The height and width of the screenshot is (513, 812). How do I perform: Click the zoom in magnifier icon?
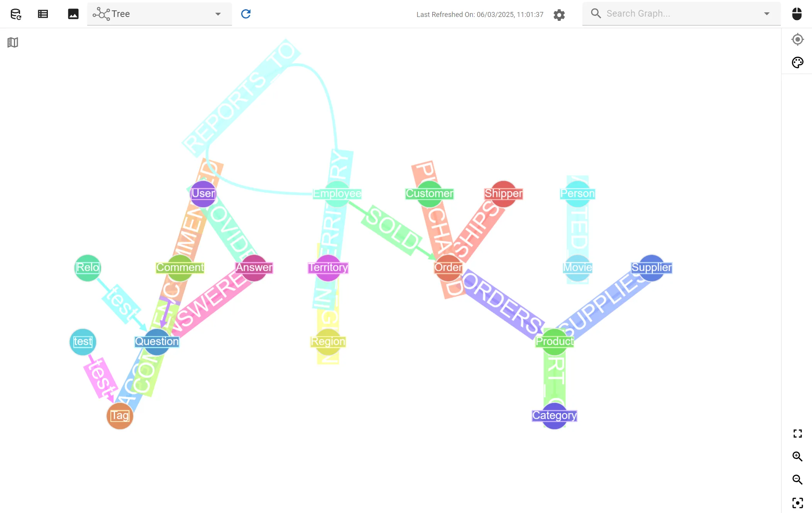point(798,457)
